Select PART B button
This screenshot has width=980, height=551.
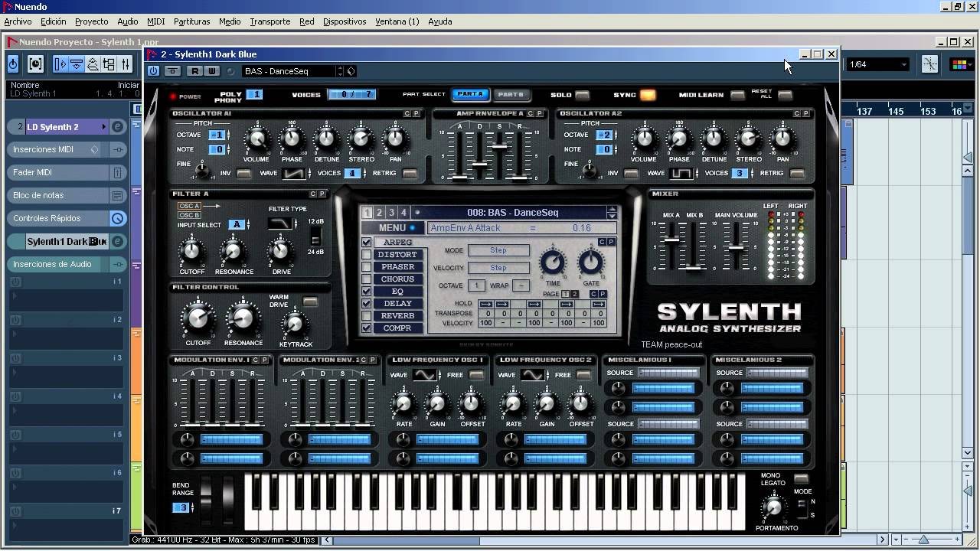pos(511,95)
